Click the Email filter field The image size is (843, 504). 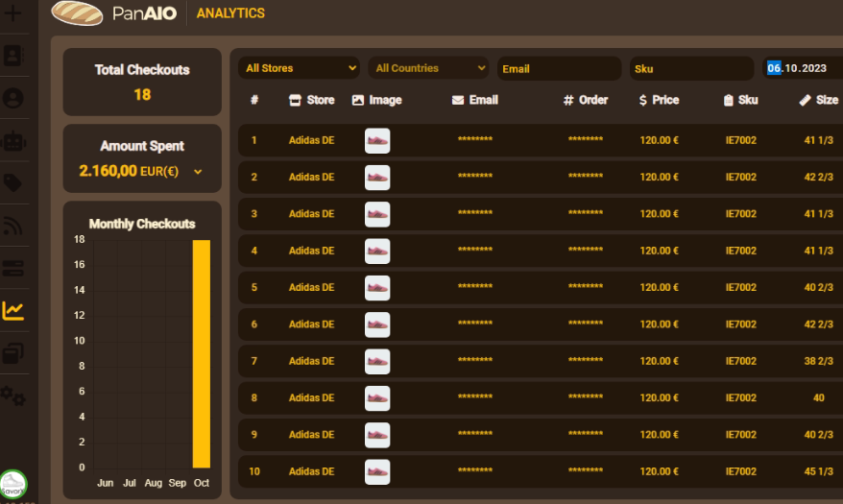pyautogui.click(x=559, y=69)
